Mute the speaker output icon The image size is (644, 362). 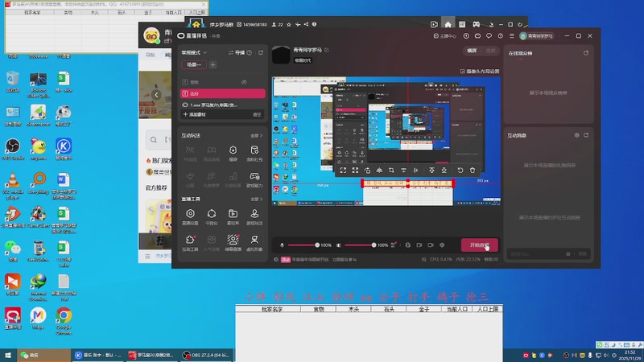point(339,245)
